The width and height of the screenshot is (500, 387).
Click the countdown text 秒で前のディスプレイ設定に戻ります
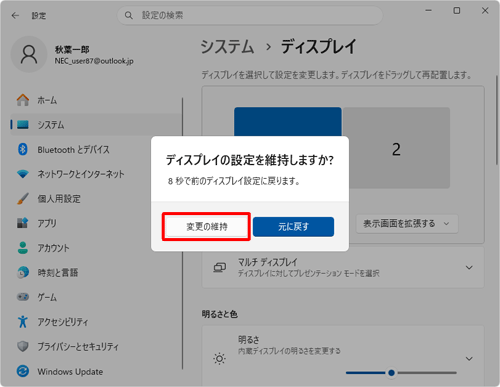point(238,181)
